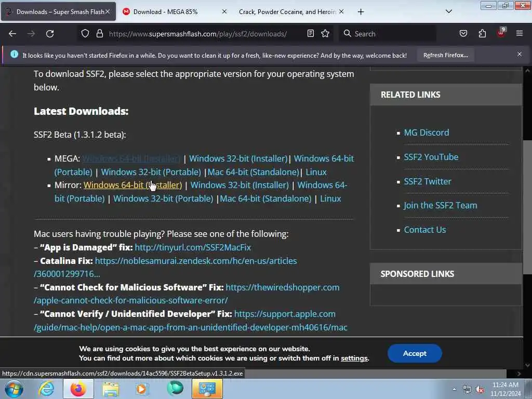Close the Download - MEGA 85% tab
The width and height of the screenshot is (532, 399).
[224, 11]
